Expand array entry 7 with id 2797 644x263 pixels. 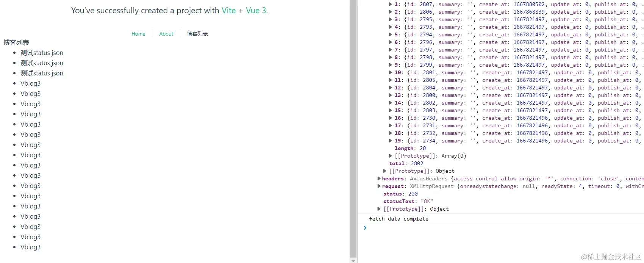click(391, 50)
